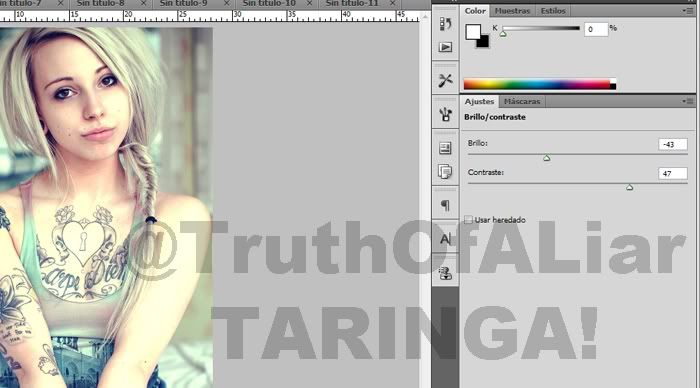Click the white foreground color swatch
Image resolution: width=700 pixels, height=388 pixels.
(x=473, y=32)
